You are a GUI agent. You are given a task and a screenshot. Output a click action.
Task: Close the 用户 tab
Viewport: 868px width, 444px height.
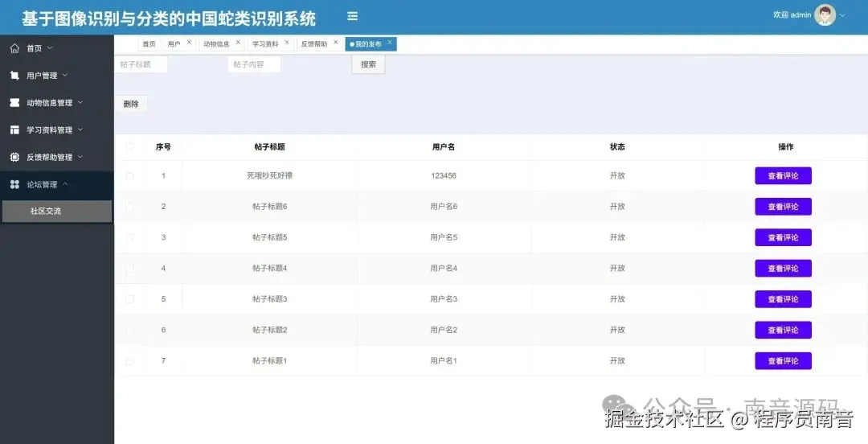click(190, 42)
